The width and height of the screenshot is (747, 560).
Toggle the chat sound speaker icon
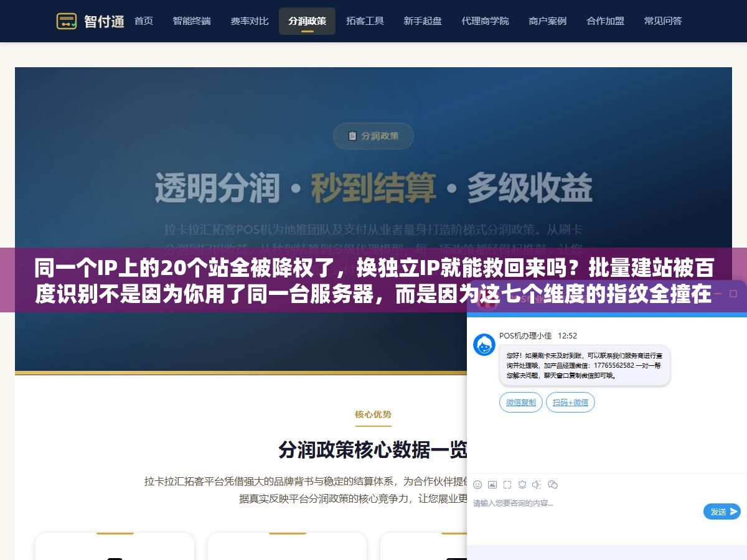(x=537, y=485)
